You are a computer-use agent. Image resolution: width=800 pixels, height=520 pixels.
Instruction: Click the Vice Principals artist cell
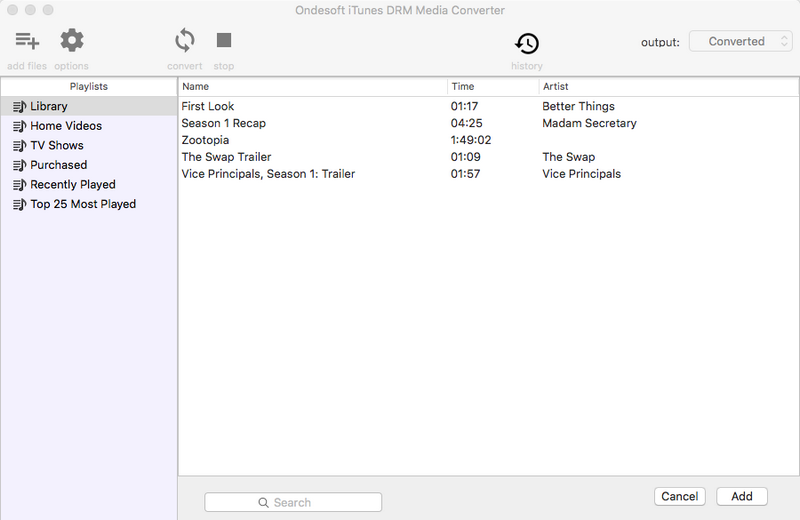(x=582, y=174)
